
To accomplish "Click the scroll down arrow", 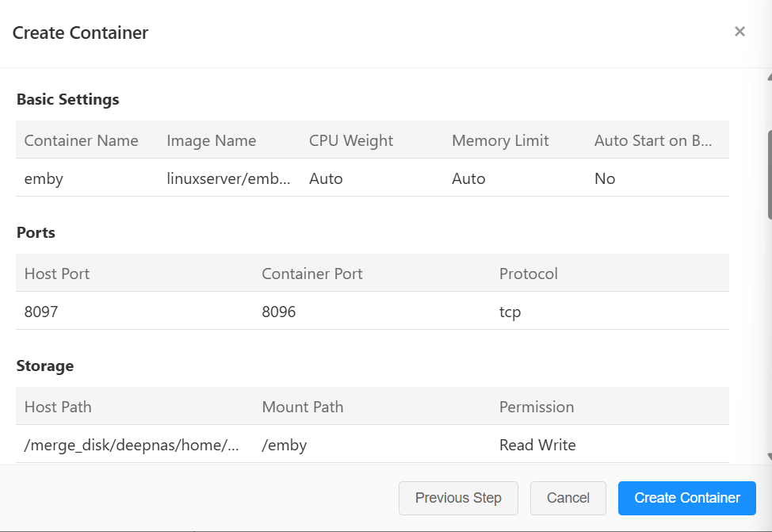I will tap(769, 457).
